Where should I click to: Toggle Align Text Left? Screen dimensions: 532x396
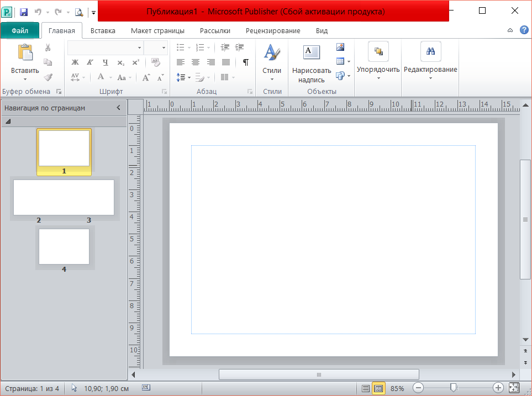coord(181,62)
